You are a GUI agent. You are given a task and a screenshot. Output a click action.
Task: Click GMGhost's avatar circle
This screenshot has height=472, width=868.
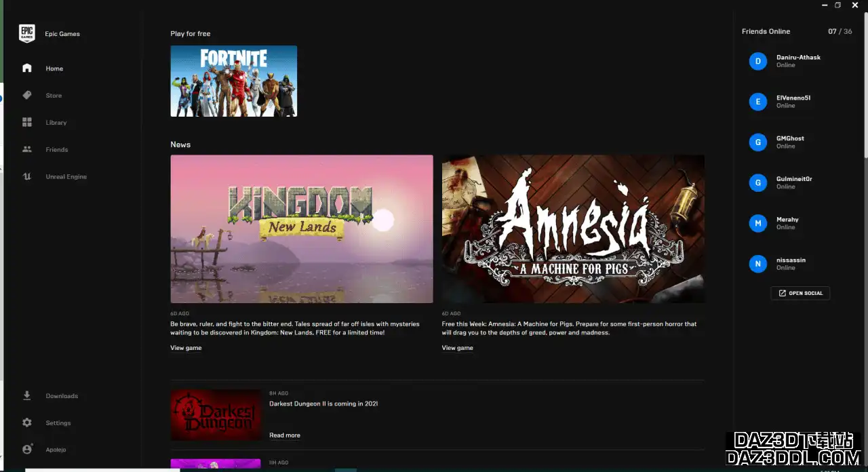(x=757, y=142)
